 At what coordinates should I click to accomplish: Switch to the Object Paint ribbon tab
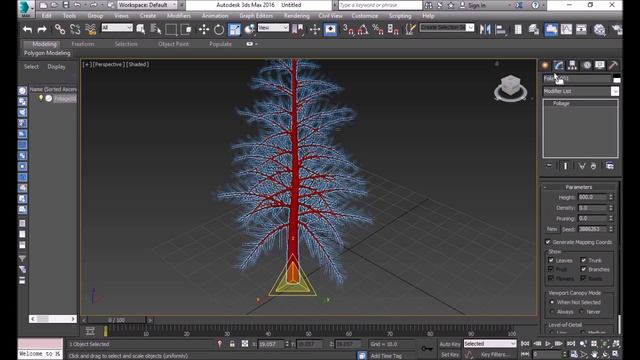173,44
